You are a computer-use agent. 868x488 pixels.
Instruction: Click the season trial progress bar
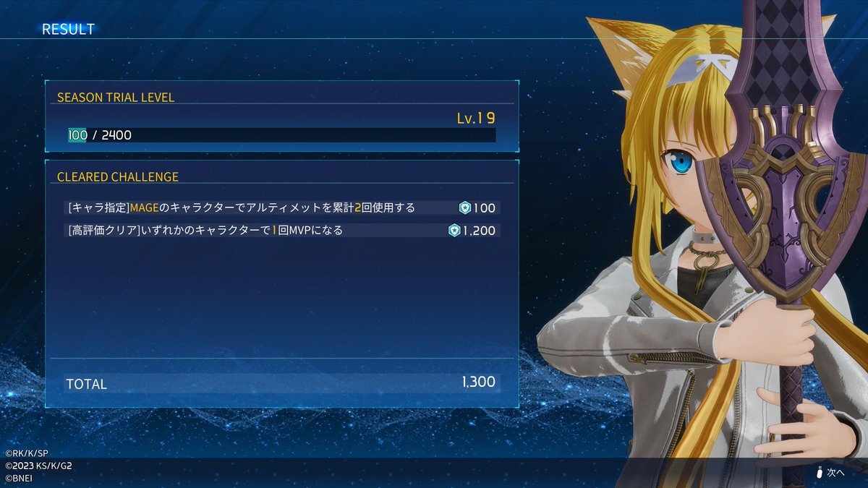click(281, 134)
